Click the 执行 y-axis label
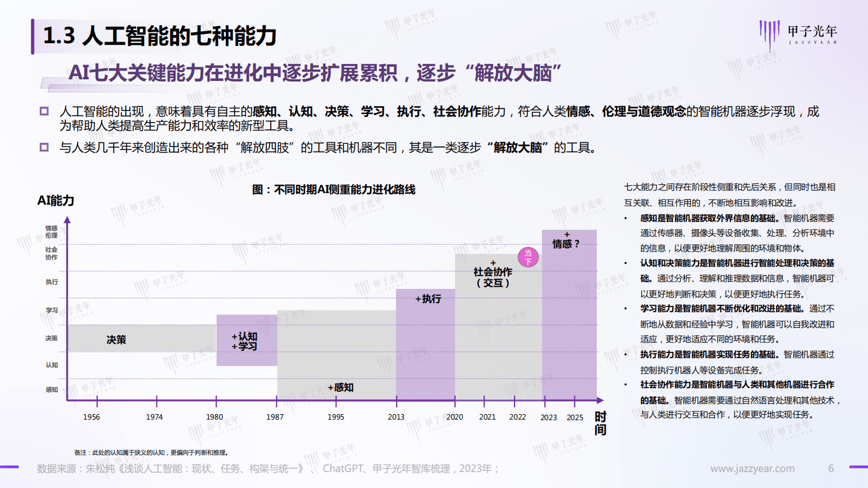Viewport: 868px width, 488px height. click(51, 282)
